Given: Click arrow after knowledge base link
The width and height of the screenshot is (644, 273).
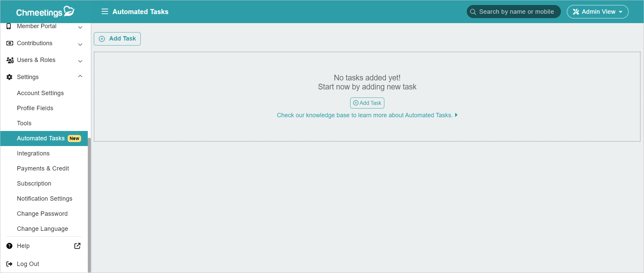Looking at the screenshot, I should tap(456, 115).
